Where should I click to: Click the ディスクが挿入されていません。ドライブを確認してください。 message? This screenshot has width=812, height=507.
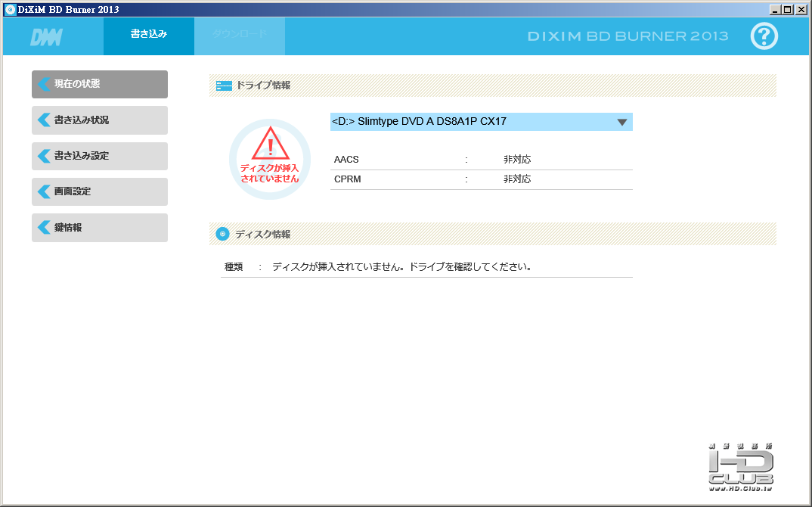click(402, 267)
